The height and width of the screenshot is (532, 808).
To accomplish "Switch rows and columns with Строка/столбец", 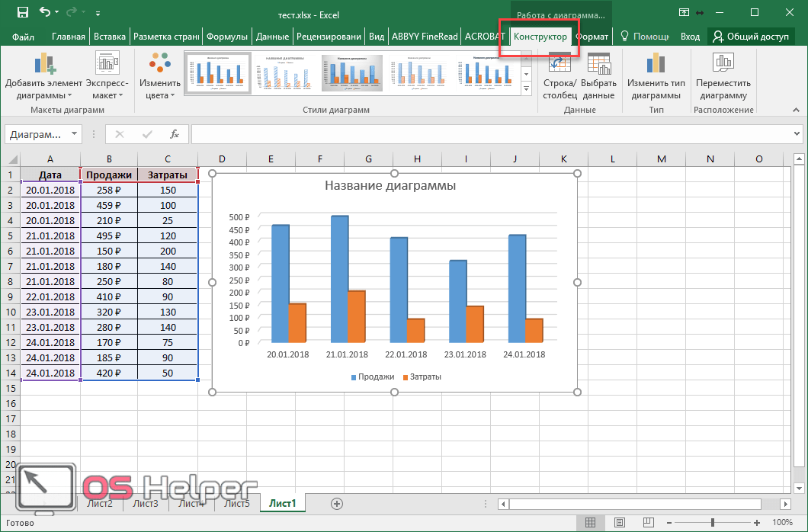I will coord(559,76).
